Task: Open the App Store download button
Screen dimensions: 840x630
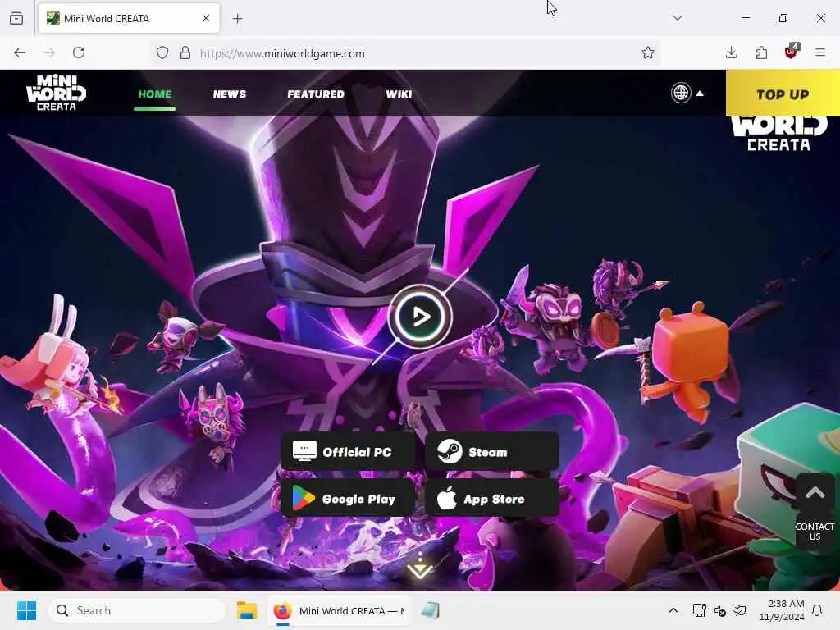Action: click(492, 498)
